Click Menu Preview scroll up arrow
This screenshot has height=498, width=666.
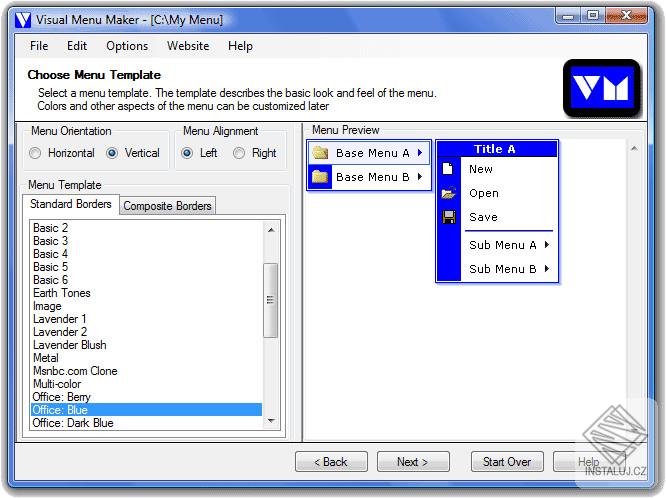634,148
